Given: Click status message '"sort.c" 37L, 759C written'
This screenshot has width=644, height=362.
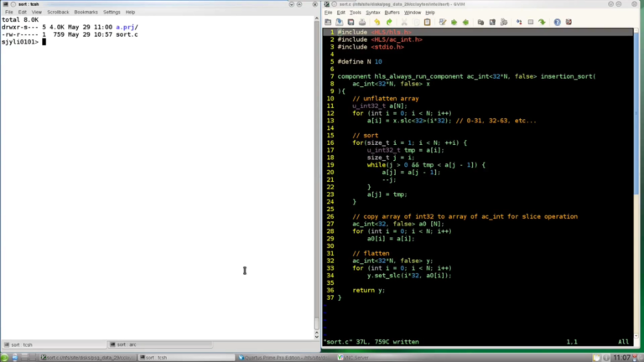Looking at the screenshot, I should [371, 342].
